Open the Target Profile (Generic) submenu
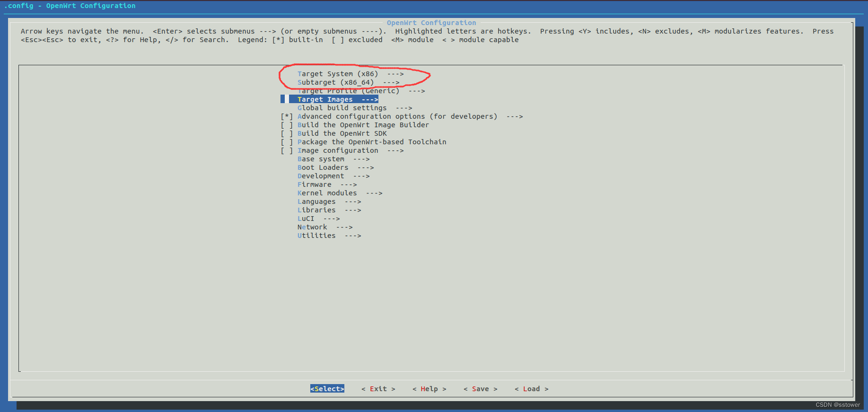 [361, 91]
